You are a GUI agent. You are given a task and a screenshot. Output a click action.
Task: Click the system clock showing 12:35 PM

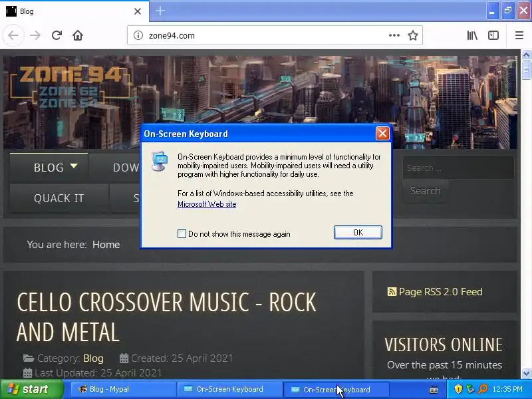[x=507, y=389]
